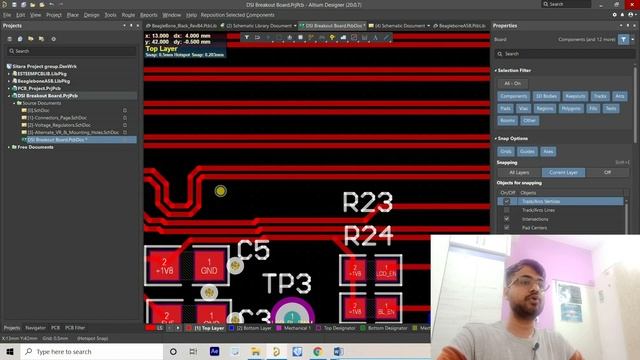
Task: Collapse the Source Documents folder
Action: pyautogui.click(x=14, y=103)
